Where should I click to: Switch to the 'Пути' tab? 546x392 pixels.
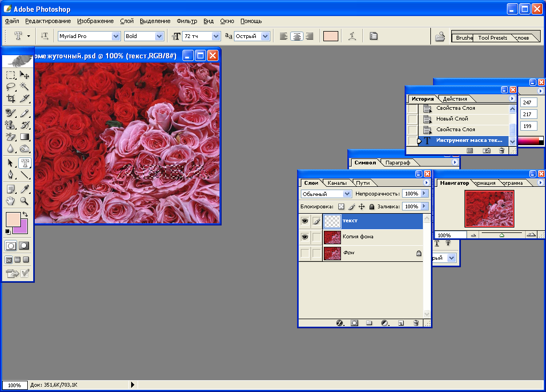pyautogui.click(x=363, y=183)
